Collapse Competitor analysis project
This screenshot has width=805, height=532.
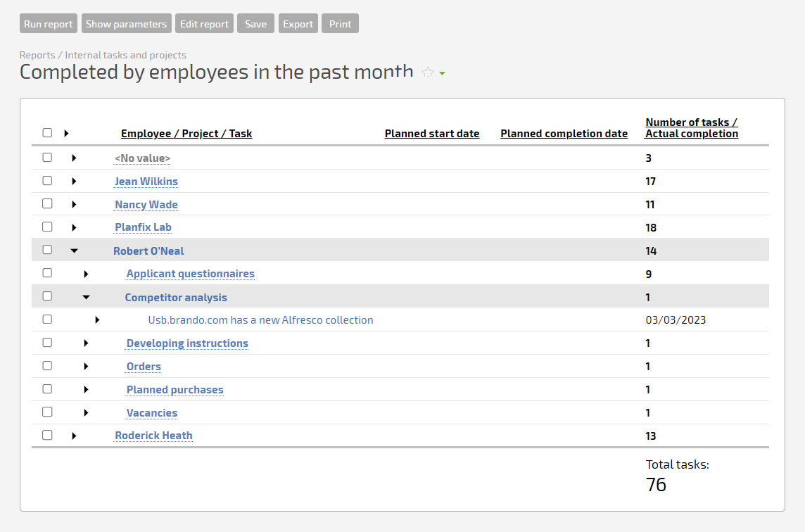coord(86,298)
